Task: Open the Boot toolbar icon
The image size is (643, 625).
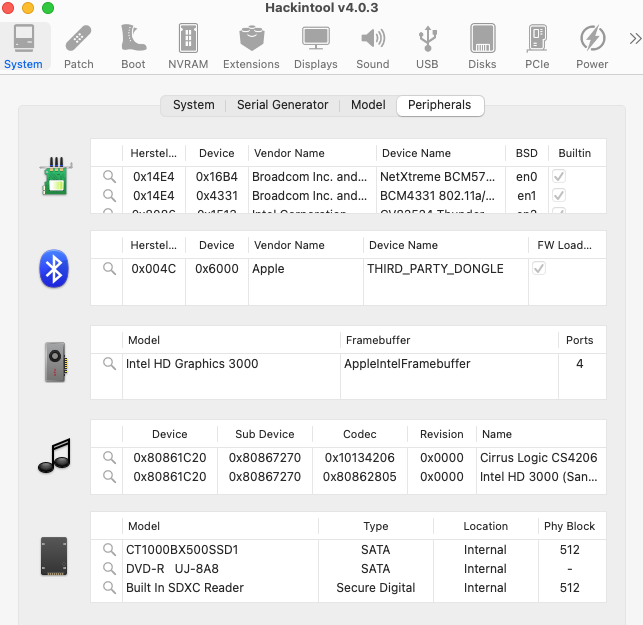Action: 133,46
